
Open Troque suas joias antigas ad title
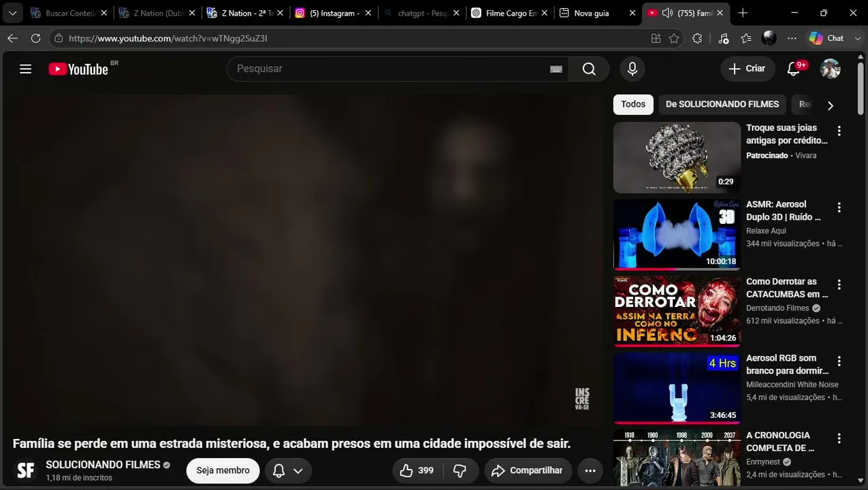click(787, 134)
